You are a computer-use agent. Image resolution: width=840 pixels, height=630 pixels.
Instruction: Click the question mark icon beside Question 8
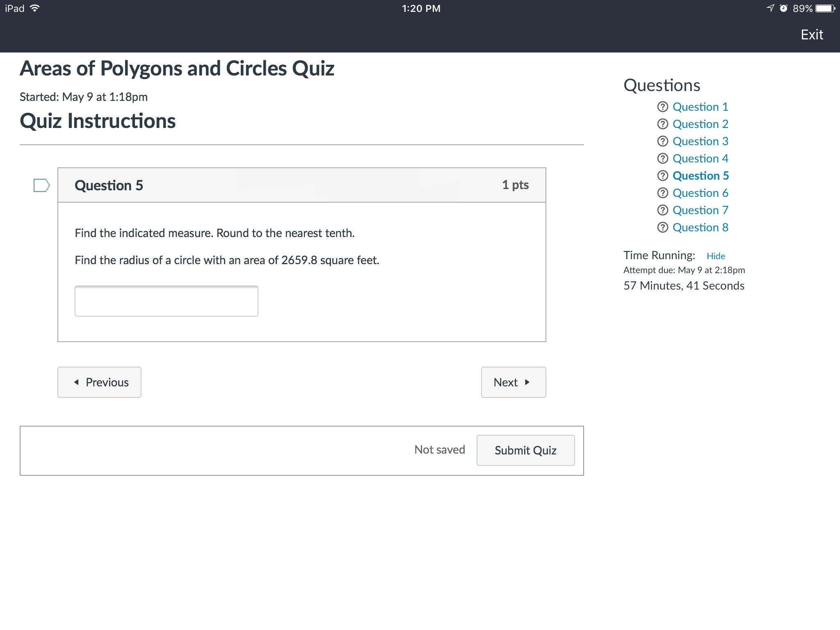point(662,228)
